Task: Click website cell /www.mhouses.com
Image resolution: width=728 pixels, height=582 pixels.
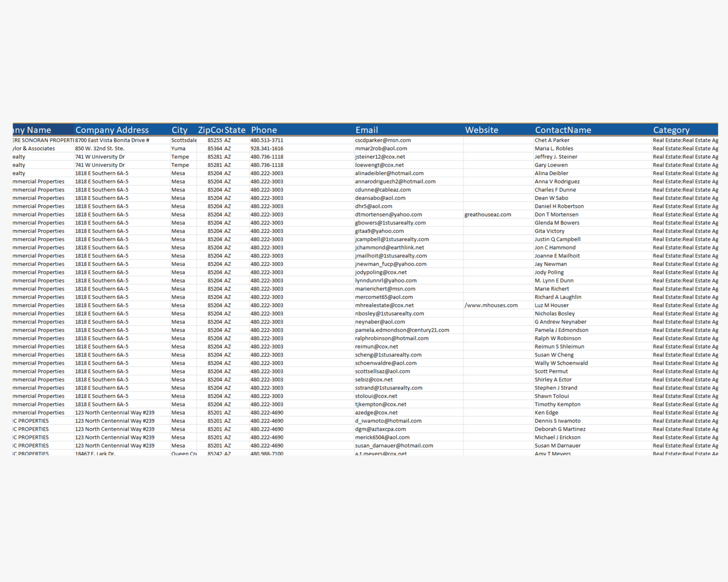Action: pos(491,305)
